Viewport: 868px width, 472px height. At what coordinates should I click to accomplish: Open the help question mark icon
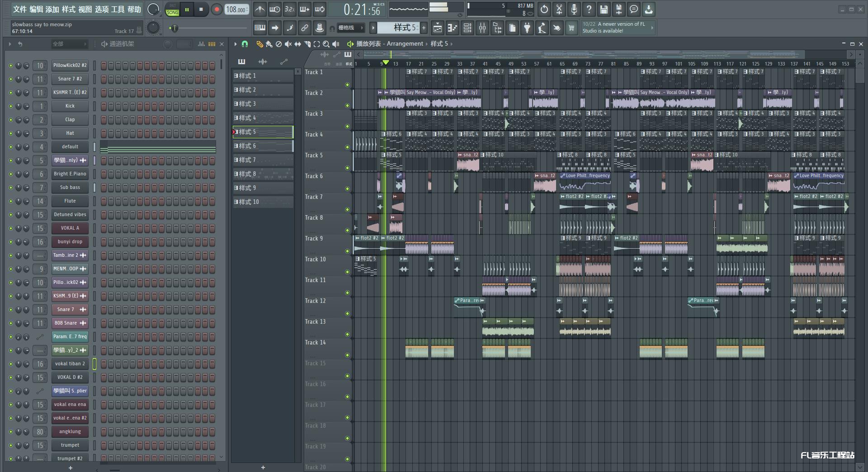[x=589, y=9]
